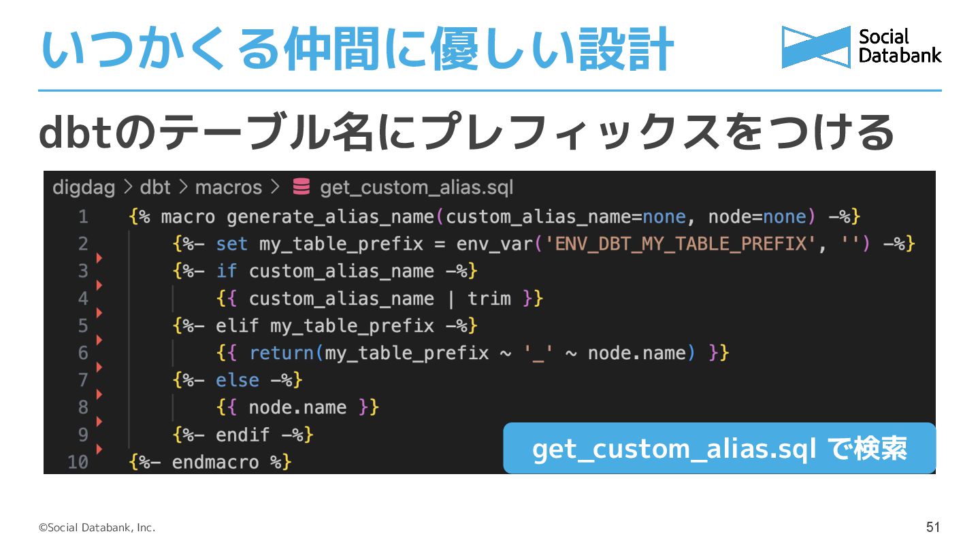
Task: Open the dbt breadcrumb folder
Action: click(x=155, y=187)
